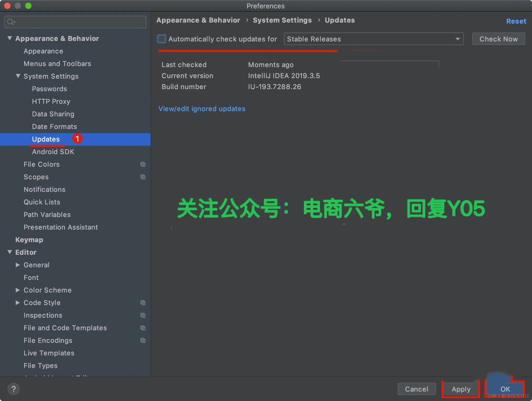Collapse the Appearance & Behavior section
Image resolution: width=532 pixels, height=401 pixels.
pos(10,38)
